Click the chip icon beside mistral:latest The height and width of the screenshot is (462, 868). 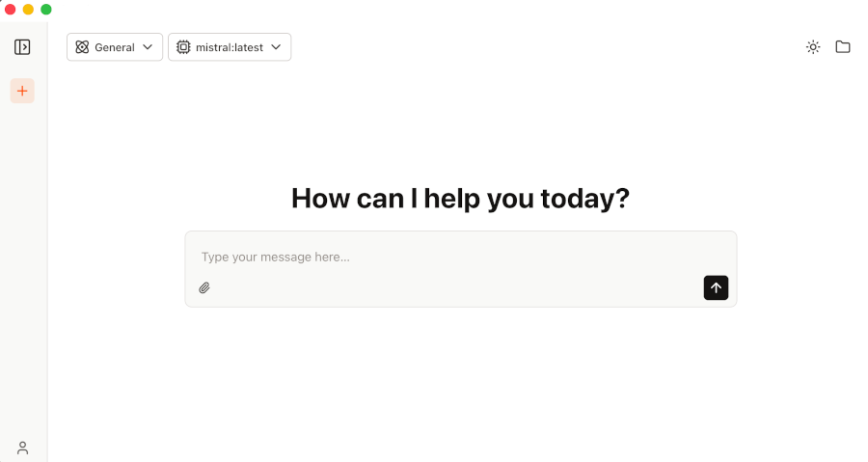point(183,47)
